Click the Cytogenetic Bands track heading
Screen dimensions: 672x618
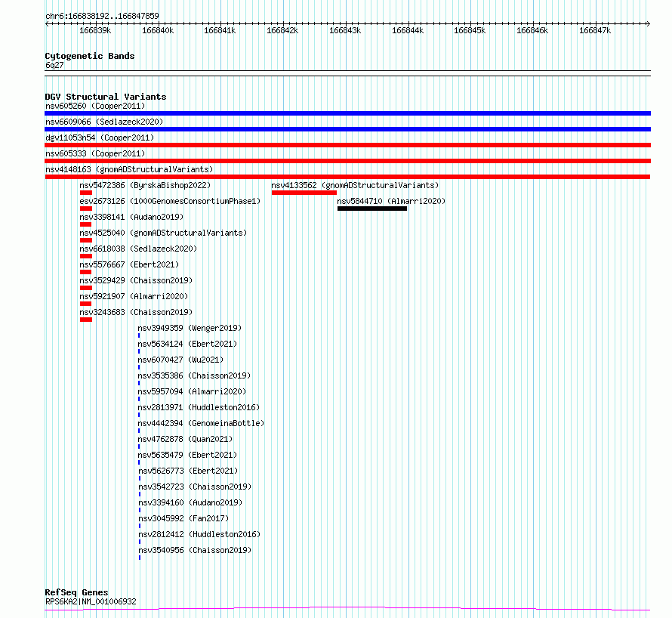click(x=90, y=56)
